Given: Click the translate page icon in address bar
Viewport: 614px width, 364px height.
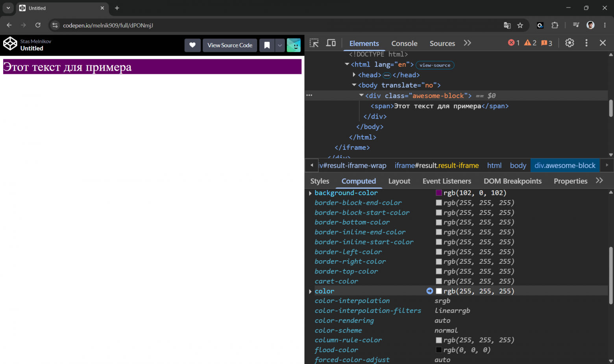Looking at the screenshot, I should [x=507, y=25].
